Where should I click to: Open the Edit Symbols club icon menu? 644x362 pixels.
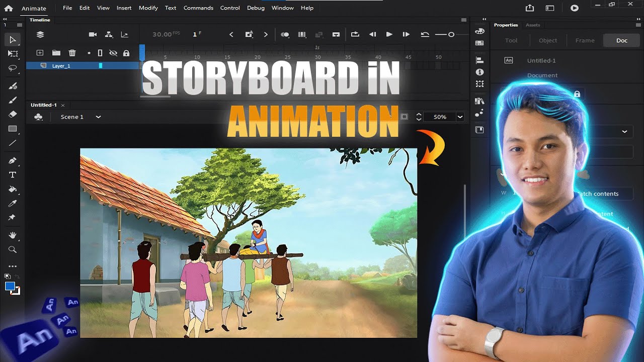click(x=38, y=117)
